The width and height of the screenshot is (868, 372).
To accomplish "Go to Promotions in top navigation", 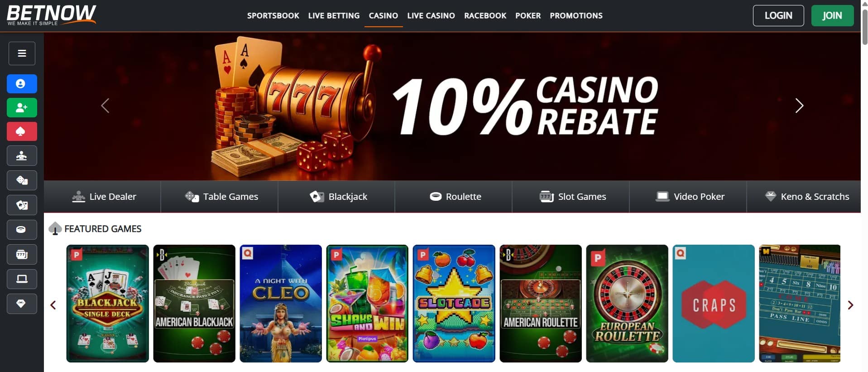I will (576, 16).
